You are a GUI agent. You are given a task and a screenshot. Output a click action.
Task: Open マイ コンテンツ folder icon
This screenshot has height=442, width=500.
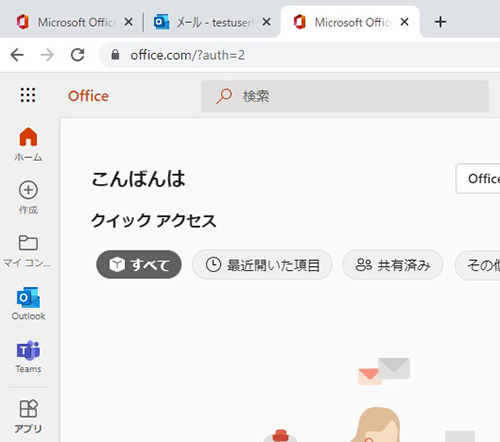tap(28, 242)
